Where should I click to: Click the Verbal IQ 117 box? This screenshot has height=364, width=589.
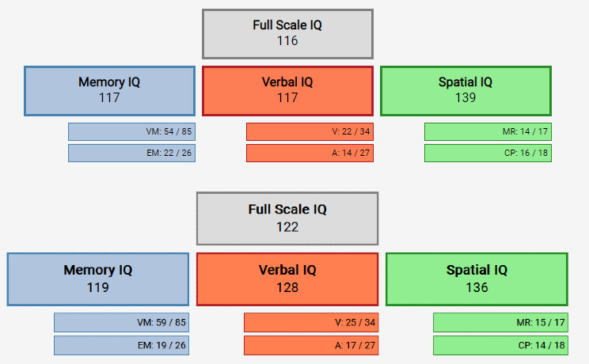(x=287, y=91)
